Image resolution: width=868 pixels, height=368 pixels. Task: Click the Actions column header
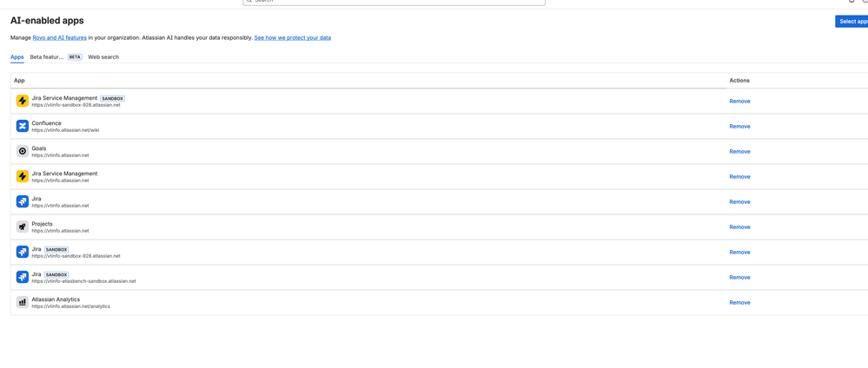[x=739, y=80]
